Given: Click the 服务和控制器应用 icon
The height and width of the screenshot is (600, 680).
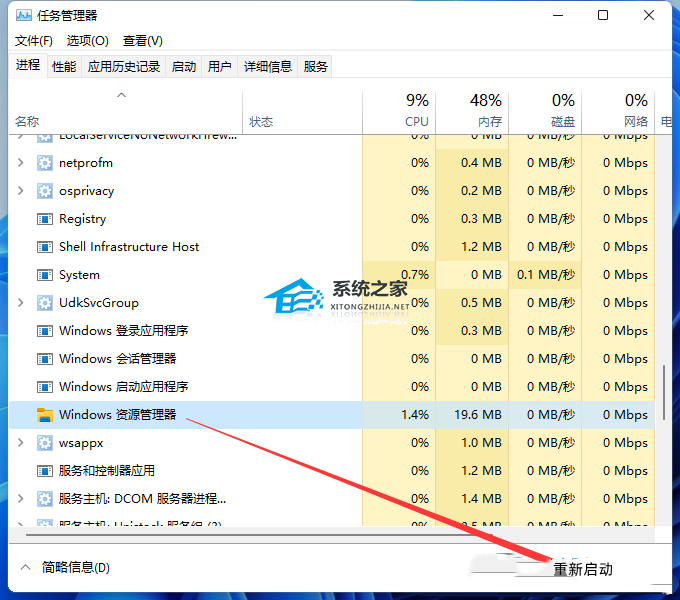Looking at the screenshot, I should pos(45,471).
